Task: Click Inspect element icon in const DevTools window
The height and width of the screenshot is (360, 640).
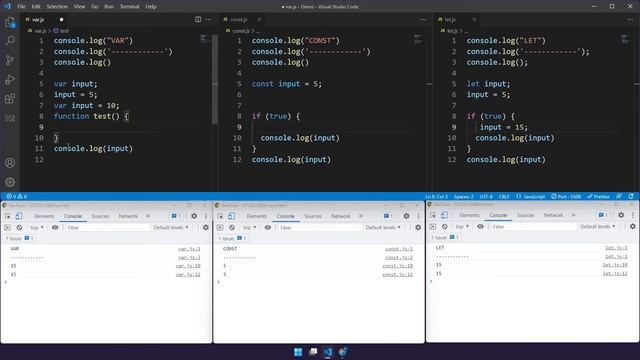Action: [220, 216]
